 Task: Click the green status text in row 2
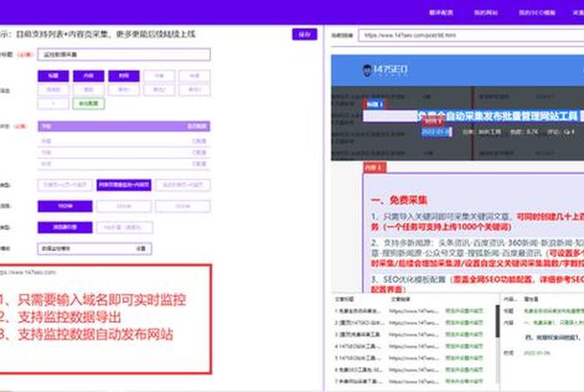464,323
